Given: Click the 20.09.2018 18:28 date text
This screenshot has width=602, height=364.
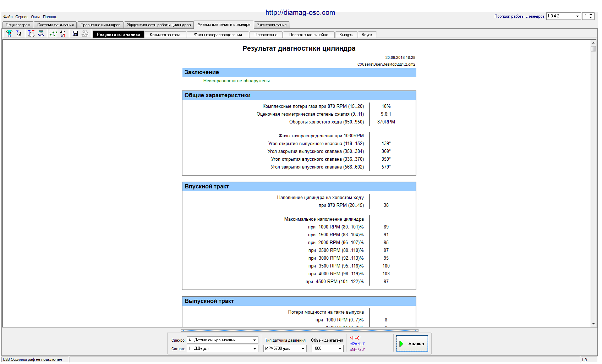Looking at the screenshot, I should (x=400, y=57).
